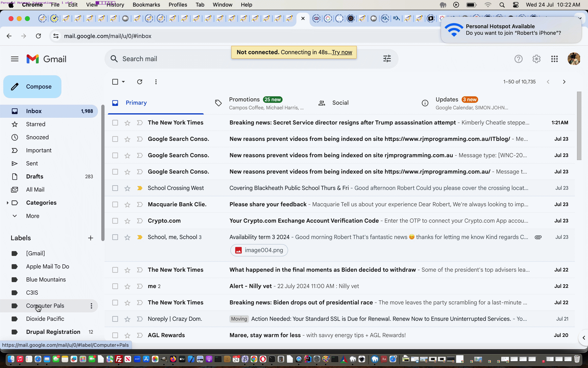Open macOS Spotlight search icon
This screenshot has width=588, height=368.
click(502, 5)
